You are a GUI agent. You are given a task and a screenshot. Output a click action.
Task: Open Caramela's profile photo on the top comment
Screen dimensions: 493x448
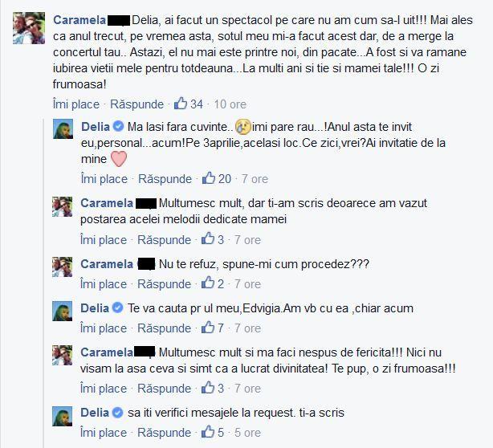coord(29,28)
